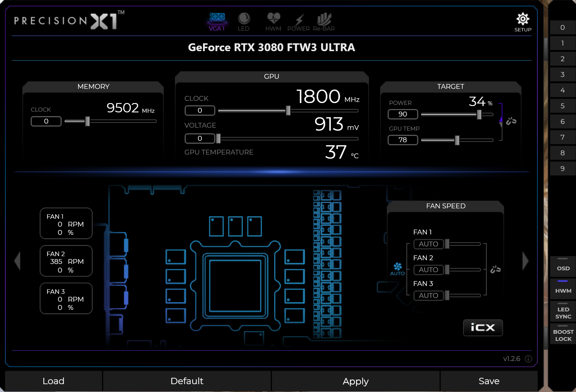Select profile slot 1

coord(563,43)
